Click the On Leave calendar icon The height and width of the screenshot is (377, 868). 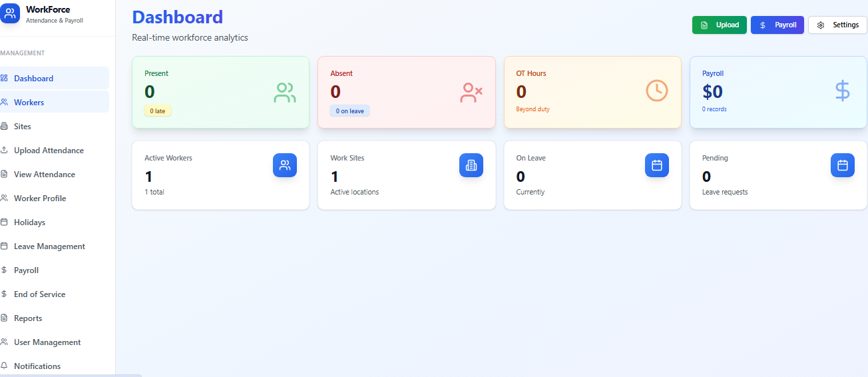click(x=656, y=165)
